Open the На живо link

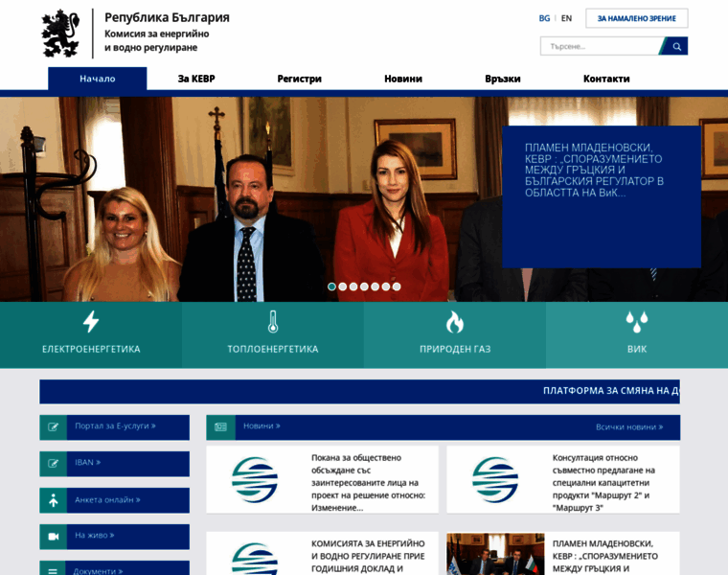click(95, 535)
